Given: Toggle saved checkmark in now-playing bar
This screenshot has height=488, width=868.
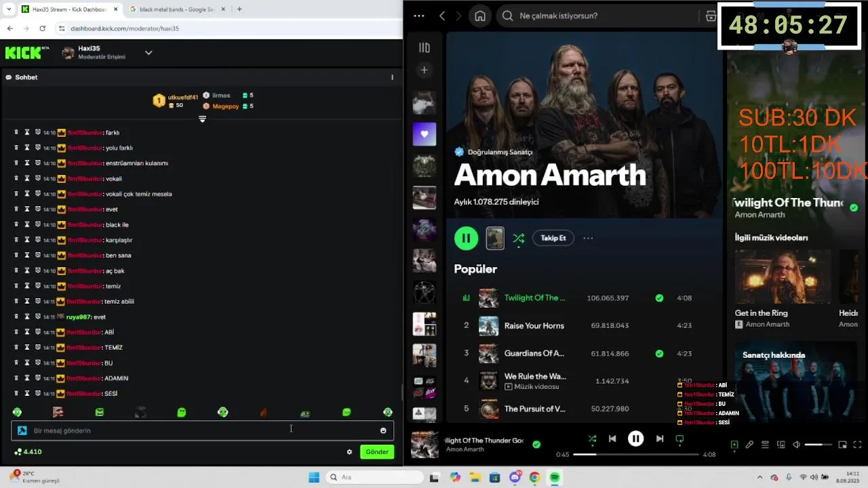Looking at the screenshot, I should [x=536, y=445].
